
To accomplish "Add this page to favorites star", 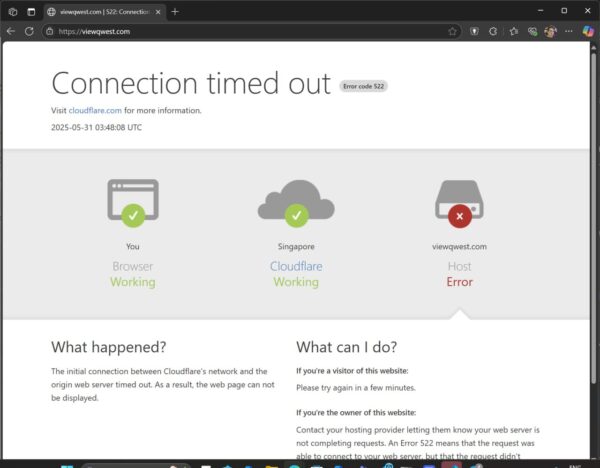I will click(452, 31).
